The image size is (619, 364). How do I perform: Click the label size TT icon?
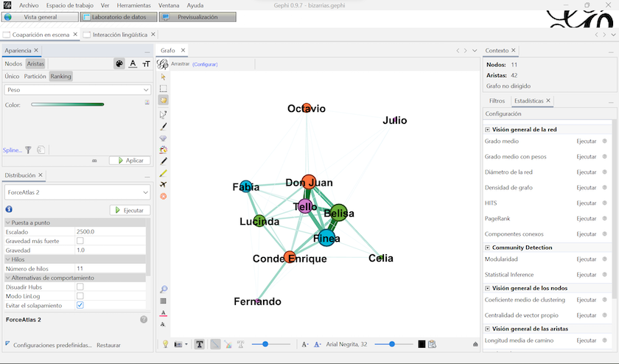(x=146, y=64)
